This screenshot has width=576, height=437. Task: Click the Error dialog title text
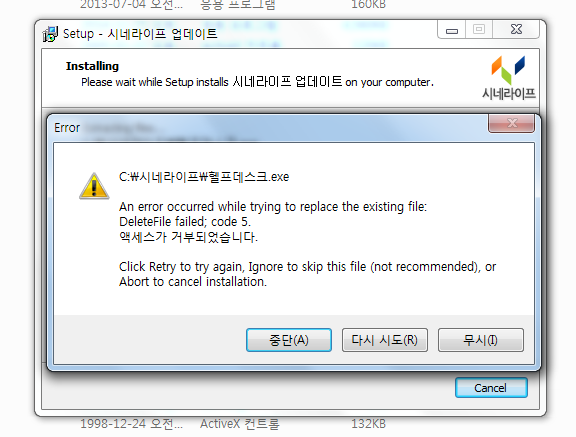click(67, 128)
